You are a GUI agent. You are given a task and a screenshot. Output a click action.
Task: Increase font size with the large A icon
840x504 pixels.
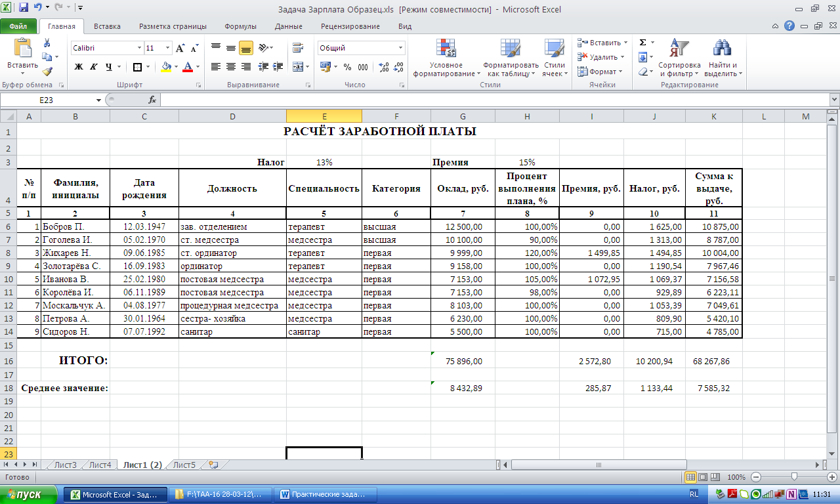[180, 48]
